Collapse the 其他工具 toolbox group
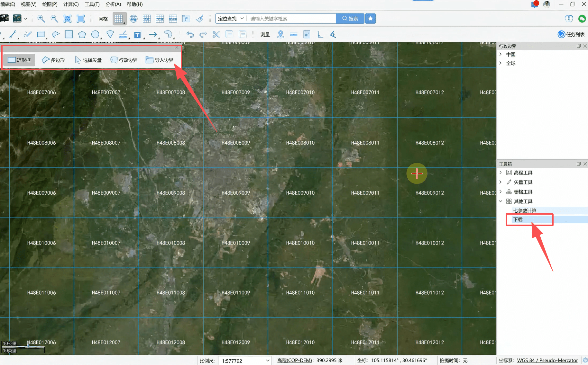Viewport: 588px width, 365px height. tap(501, 201)
